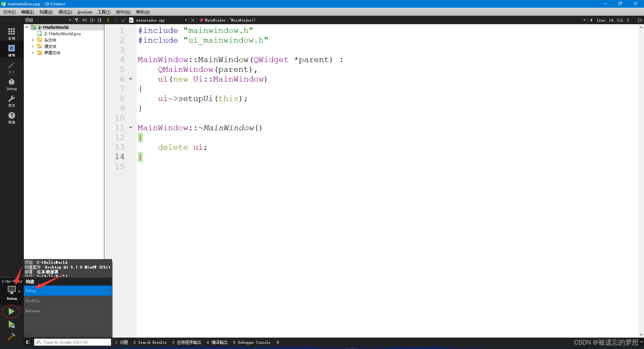Choose the Debug build configuration
The height and width of the screenshot is (349, 644).
[68, 291]
